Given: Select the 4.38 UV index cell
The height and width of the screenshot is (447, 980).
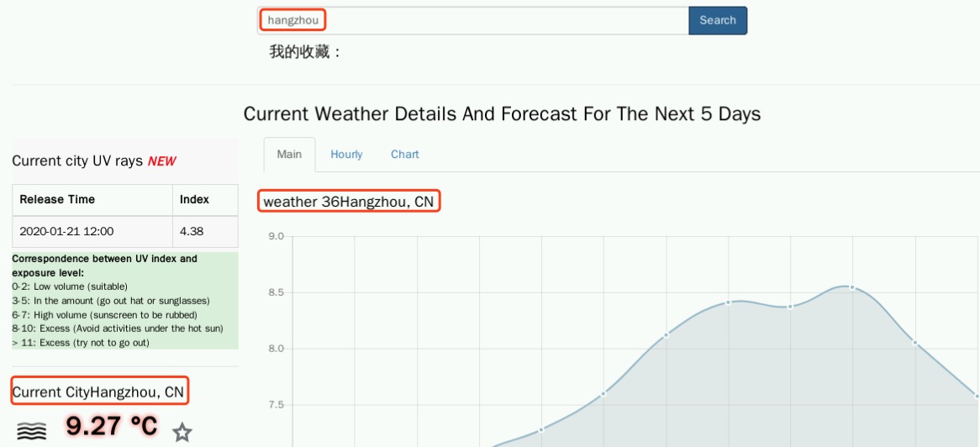Looking at the screenshot, I should pyautogui.click(x=192, y=231).
